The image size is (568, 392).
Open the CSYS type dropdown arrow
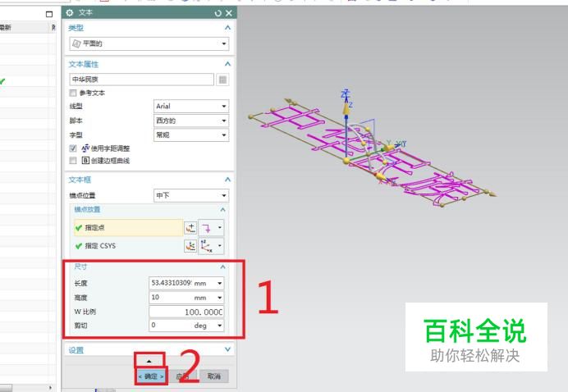pos(219,246)
